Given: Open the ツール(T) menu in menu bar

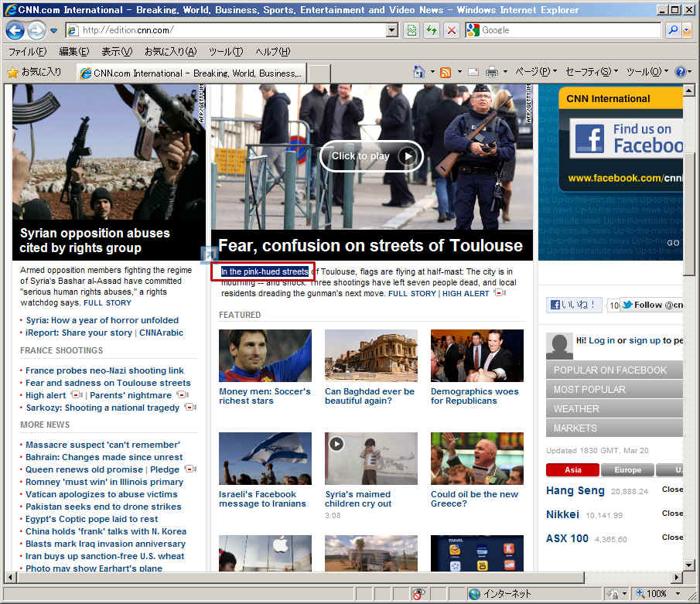Looking at the screenshot, I should tap(226, 52).
